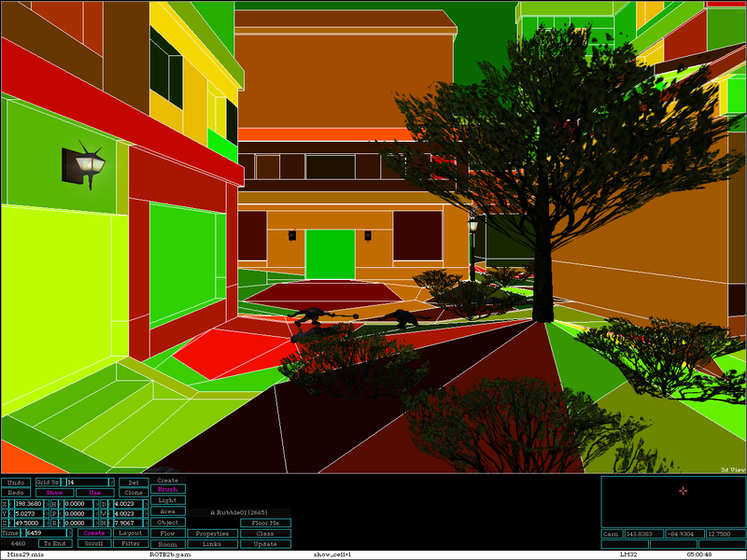Toggle the magenta Show button
Image resolution: width=747 pixels, height=560 pixels.
[x=55, y=492]
